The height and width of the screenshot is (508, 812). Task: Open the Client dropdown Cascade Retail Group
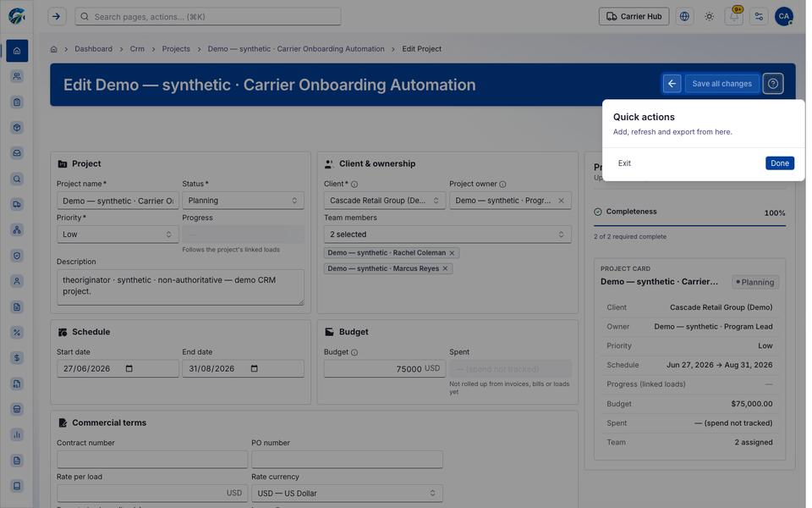coord(384,201)
